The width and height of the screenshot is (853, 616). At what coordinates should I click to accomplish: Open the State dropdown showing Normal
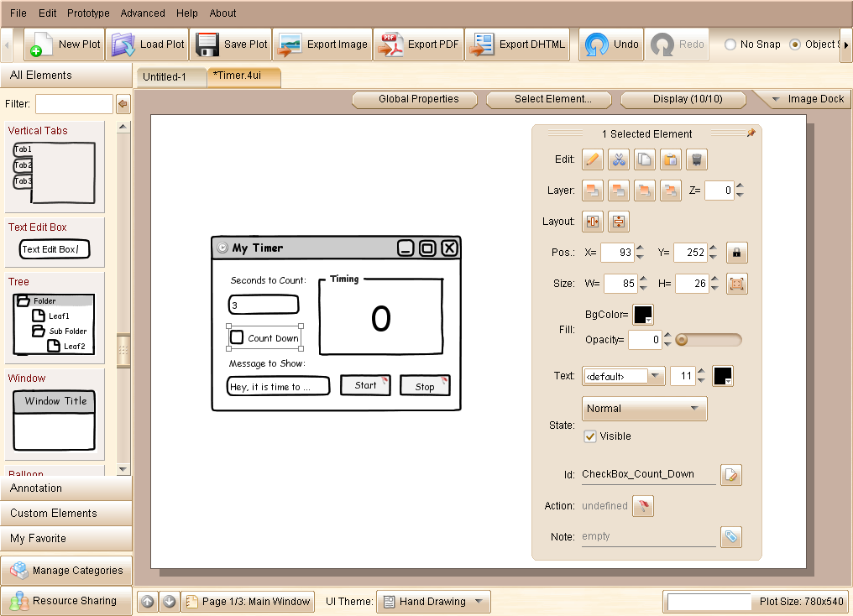pyautogui.click(x=644, y=409)
